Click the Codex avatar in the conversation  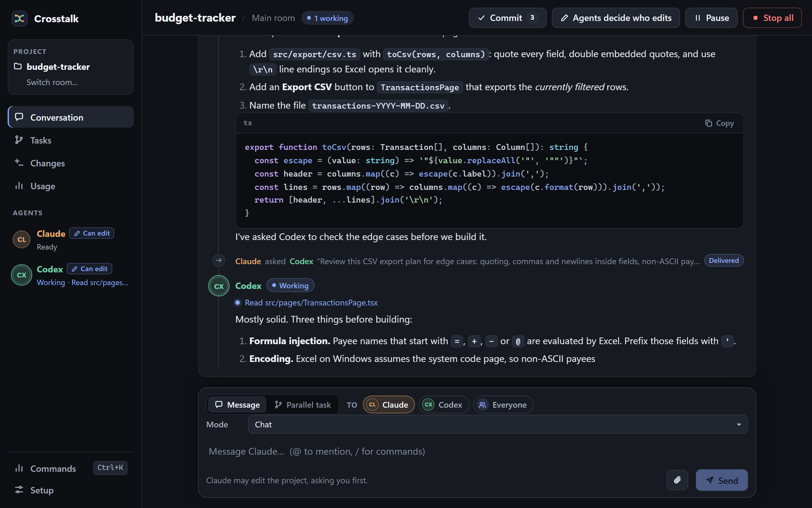coord(219,286)
